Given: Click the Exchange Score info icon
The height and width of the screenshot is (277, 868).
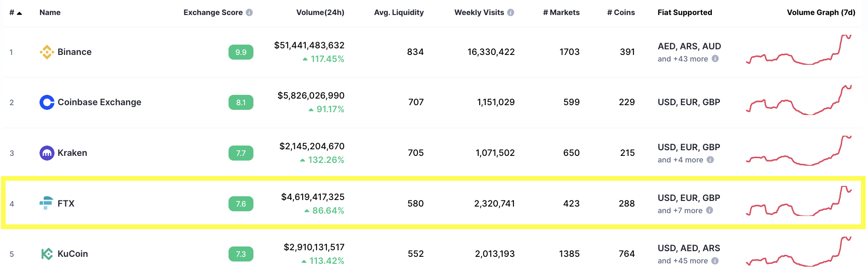Looking at the screenshot, I should click(249, 13).
